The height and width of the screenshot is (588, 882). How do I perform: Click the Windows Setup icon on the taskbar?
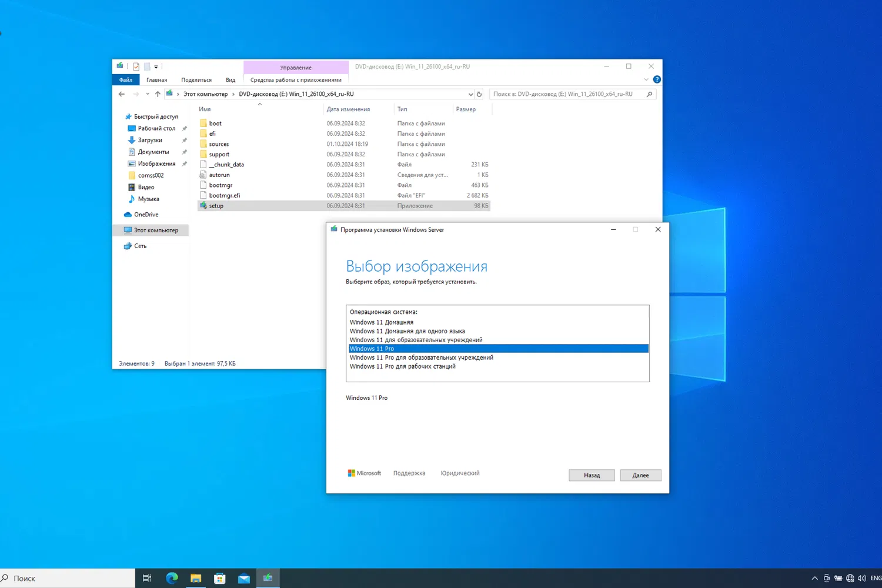(x=268, y=578)
